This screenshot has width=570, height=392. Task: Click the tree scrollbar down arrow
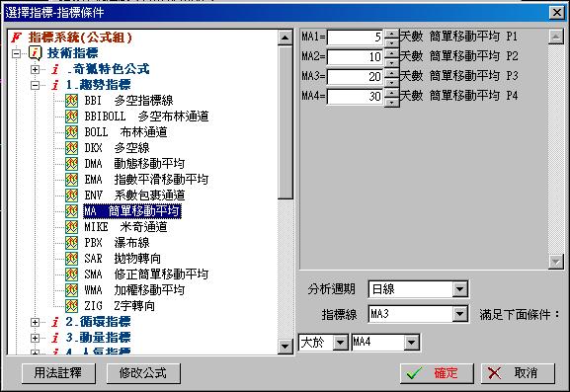point(285,347)
